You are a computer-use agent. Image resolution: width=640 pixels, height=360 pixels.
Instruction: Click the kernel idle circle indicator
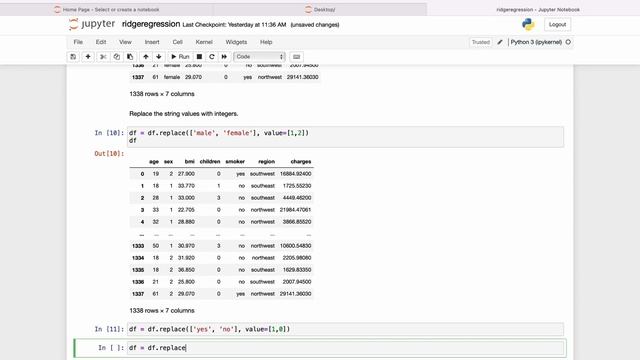tap(568, 42)
